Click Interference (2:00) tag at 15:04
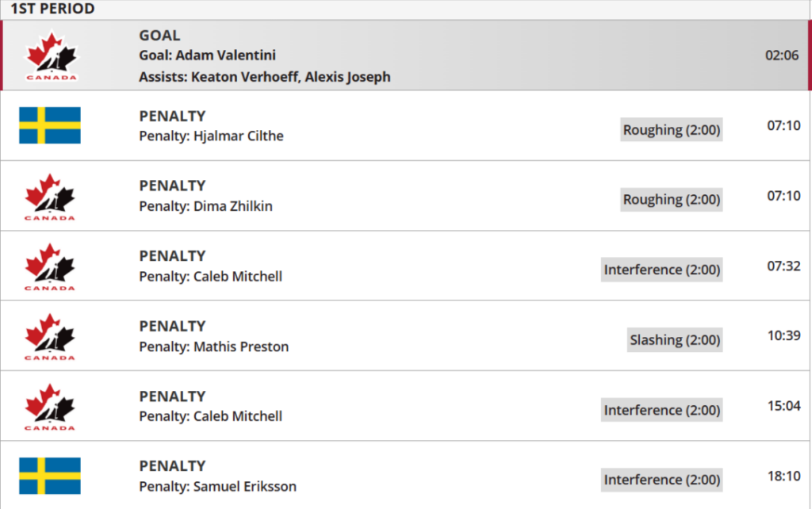Image resolution: width=812 pixels, height=509 pixels. pos(661,410)
